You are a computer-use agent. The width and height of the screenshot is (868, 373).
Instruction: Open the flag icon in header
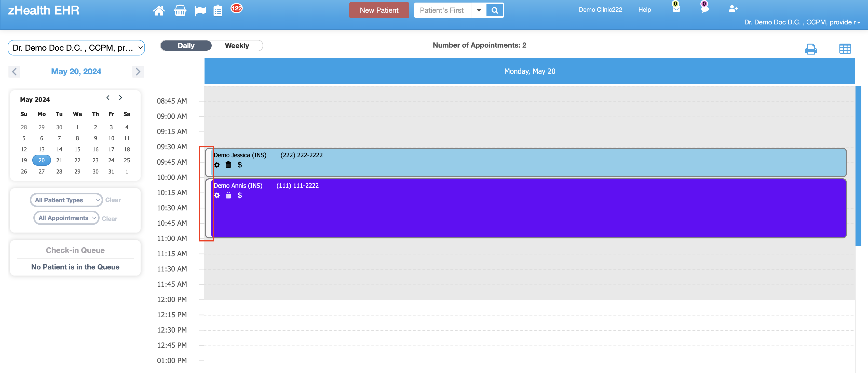click(200, 11)
